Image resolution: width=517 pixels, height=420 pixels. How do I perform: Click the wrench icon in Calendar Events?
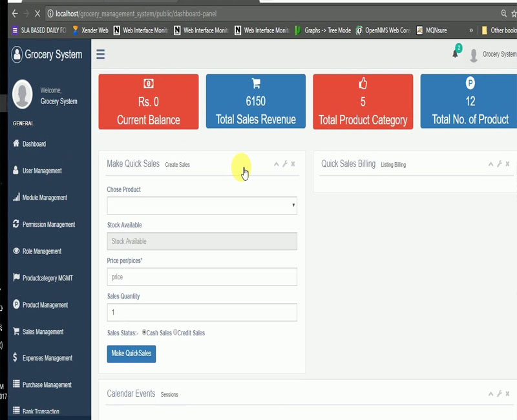(499, 394)
